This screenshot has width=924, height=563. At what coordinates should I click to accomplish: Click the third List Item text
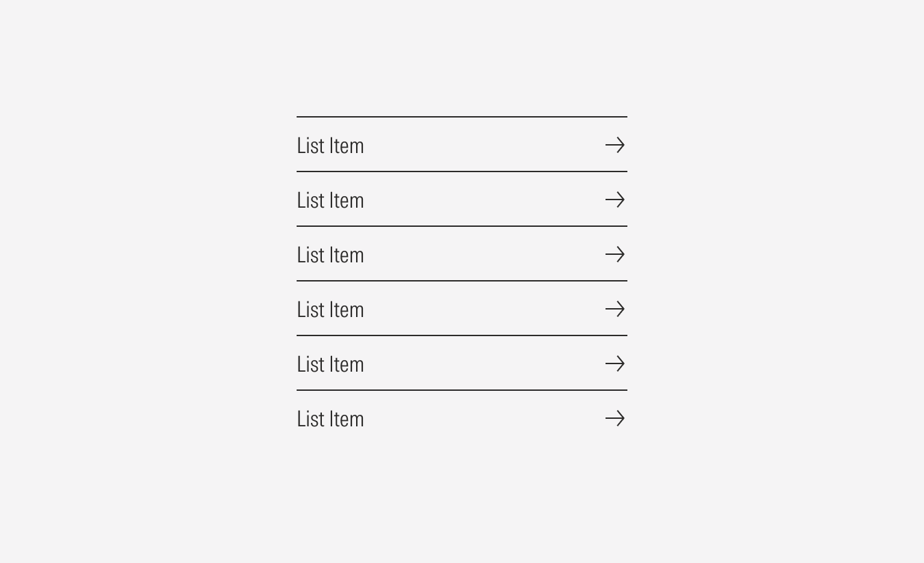[330, 255]
